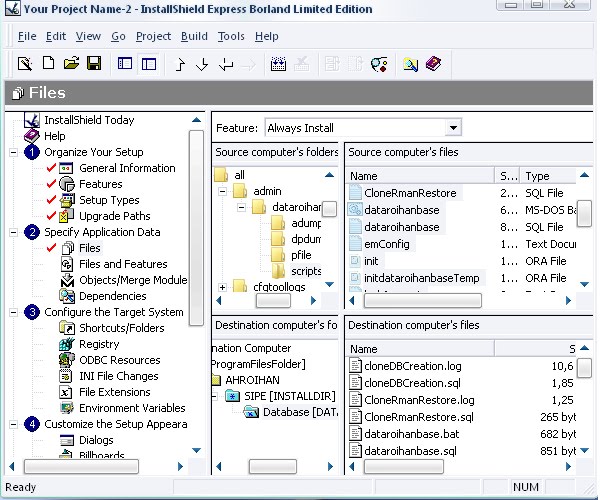
Task: Sort source files by Type column header
Action: 549,176
